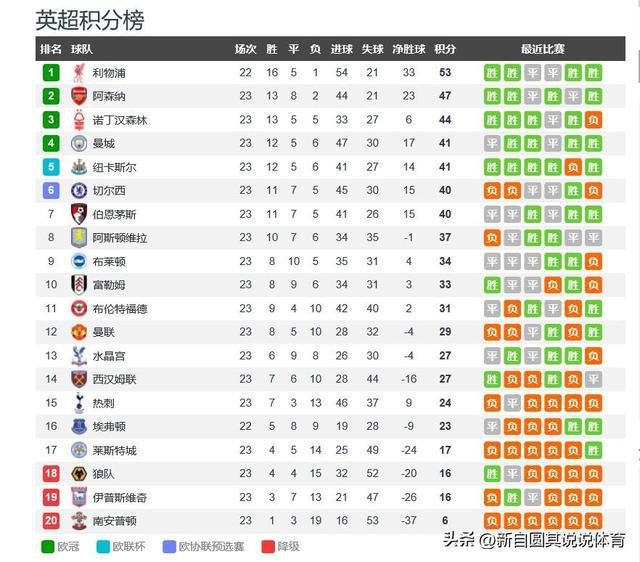Open the 纽卡斯尔 team name link
The width and height of the screenshot is (640, 562).
[114, 167]
